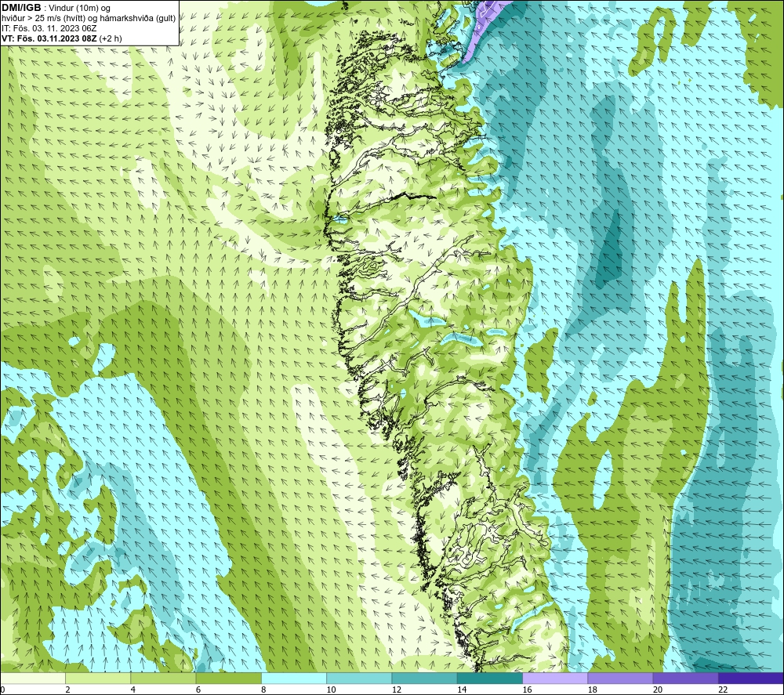Click the legend scale label 18
Viewport: 784px width, 695px height.
click(593, 690)
